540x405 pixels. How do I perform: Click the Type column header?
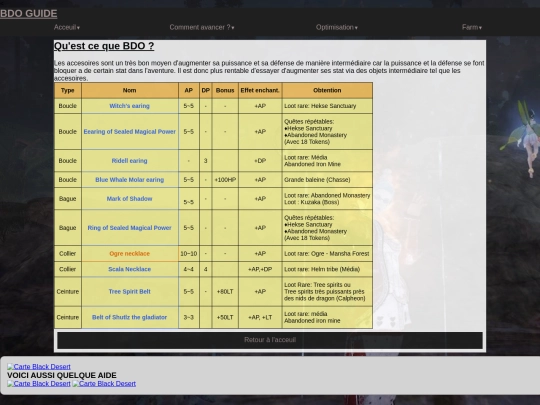[68, 91]
